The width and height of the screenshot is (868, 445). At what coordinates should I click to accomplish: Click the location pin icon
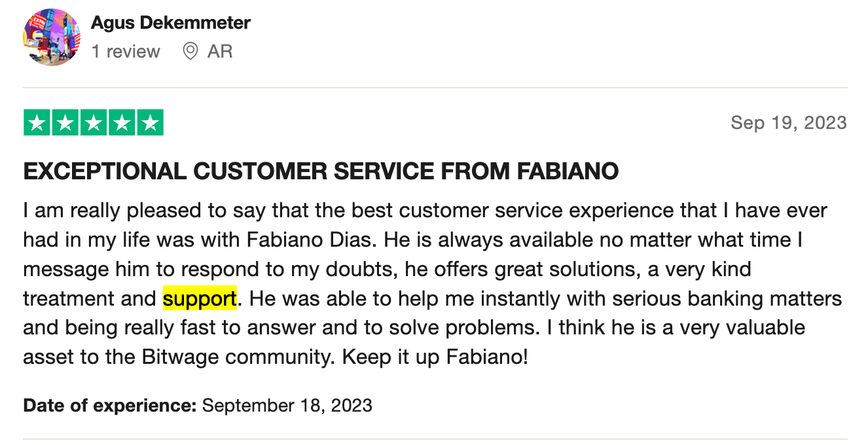(190, 52)
